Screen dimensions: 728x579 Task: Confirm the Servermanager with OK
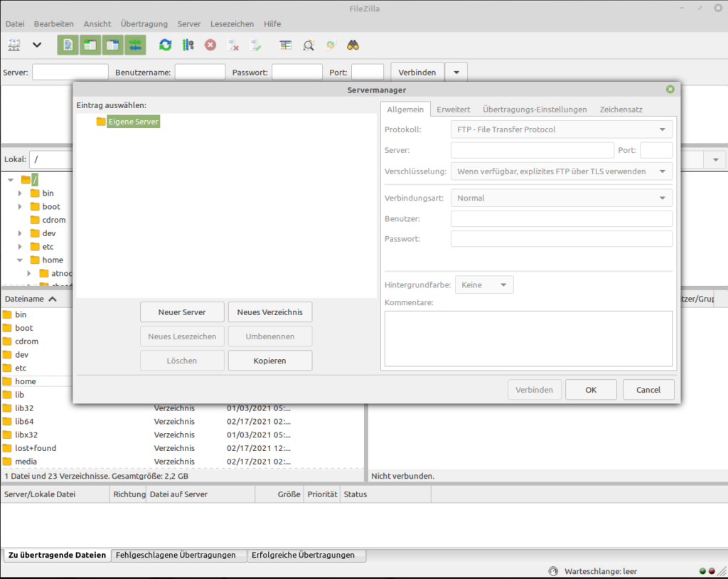point(591,389)
